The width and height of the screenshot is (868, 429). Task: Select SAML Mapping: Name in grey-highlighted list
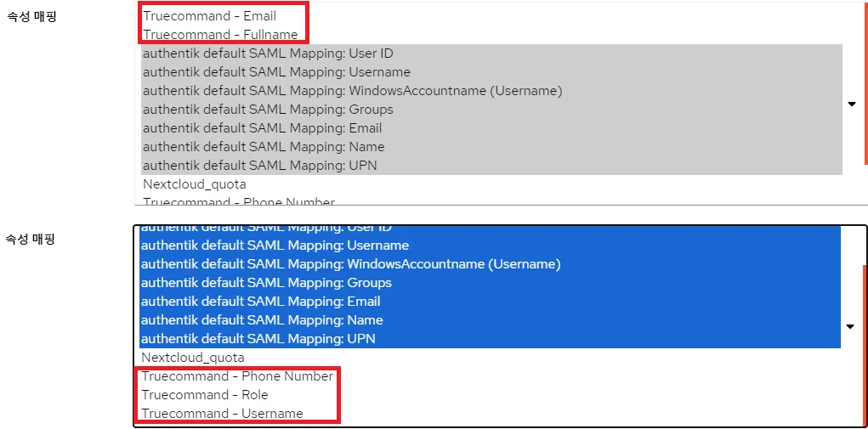point(491,147)
